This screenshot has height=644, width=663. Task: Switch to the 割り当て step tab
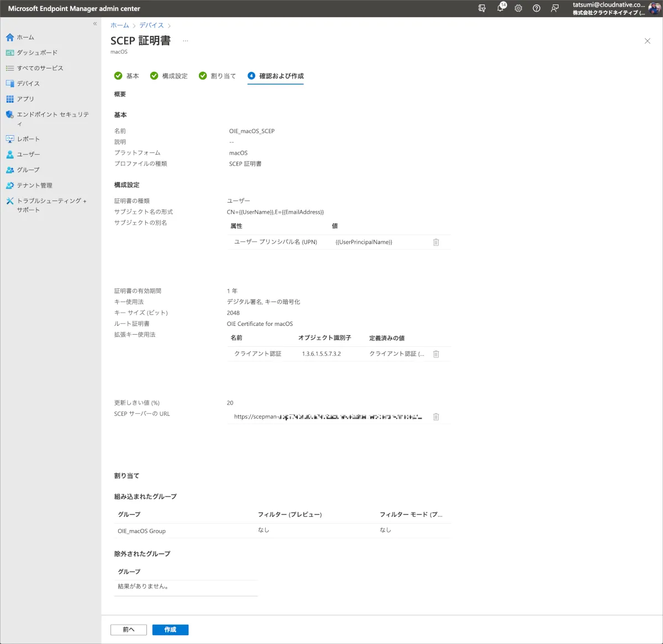pos(217,76)
